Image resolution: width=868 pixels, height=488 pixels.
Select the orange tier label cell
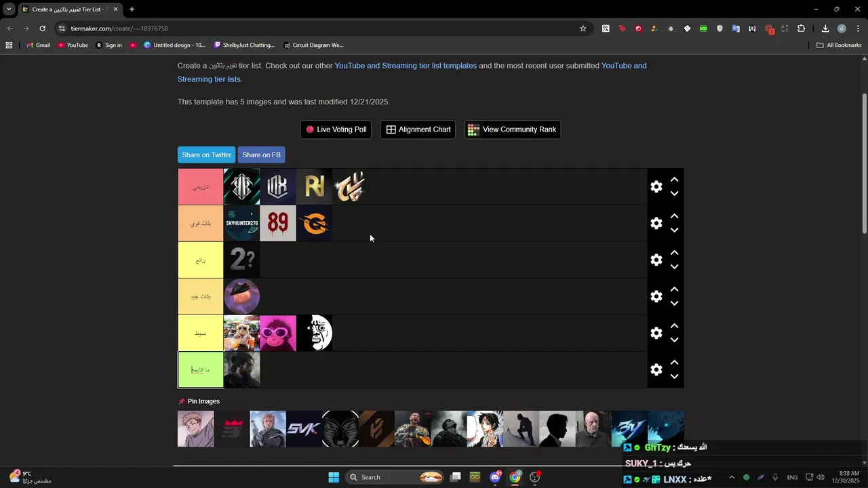coord(201,223)
